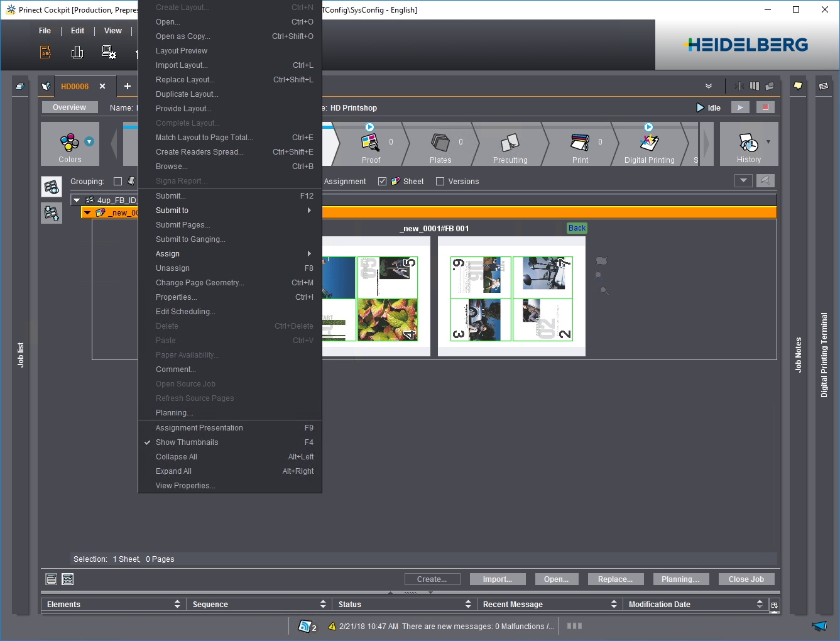Uncheck the Sheet checkbox
This screenshot has width=840, height=641.
pos(382,181)
